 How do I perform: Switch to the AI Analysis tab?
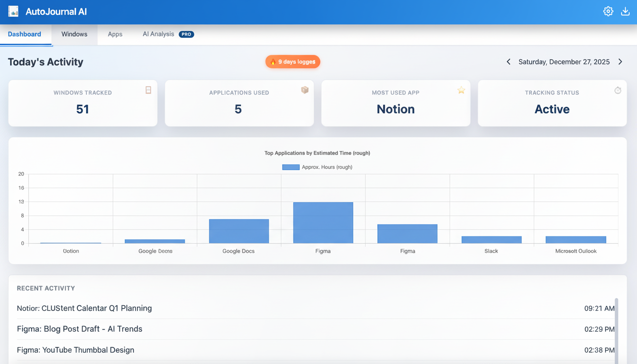[157, 34]
